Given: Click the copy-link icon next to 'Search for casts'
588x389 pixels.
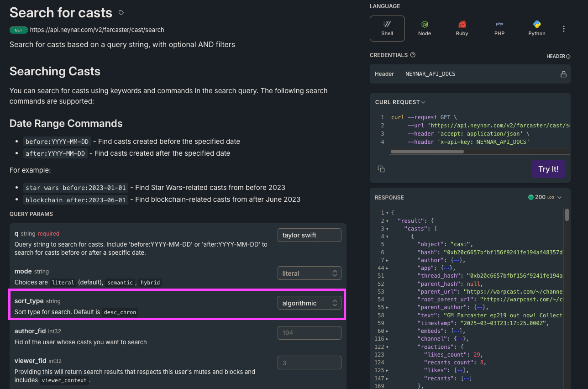Looking at the screenshot, I should (x=121, y=13).
